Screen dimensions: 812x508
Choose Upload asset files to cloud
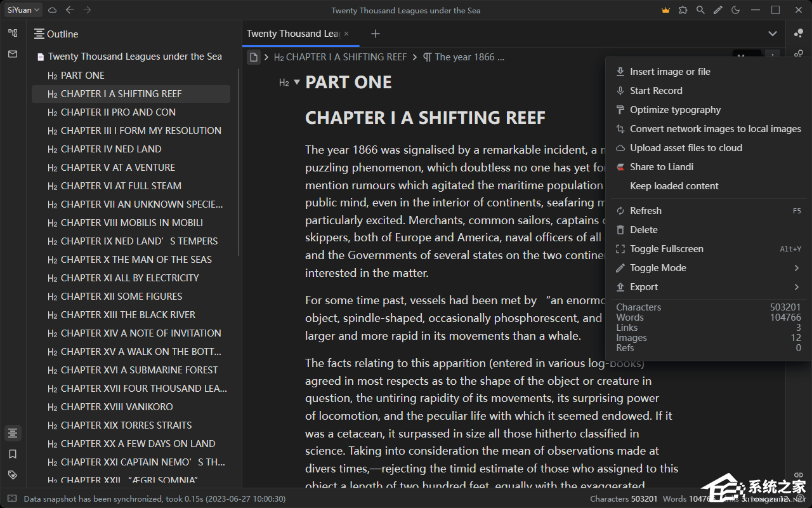709,148
